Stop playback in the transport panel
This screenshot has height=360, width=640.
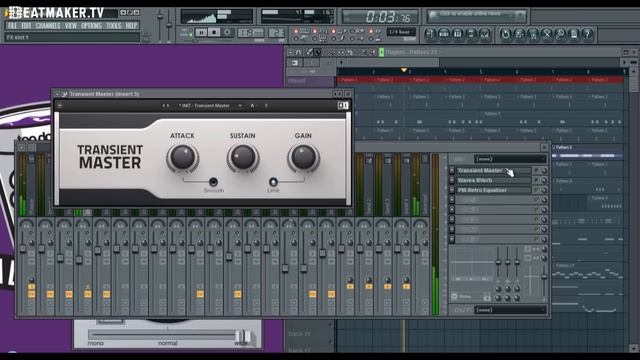coord(214,32)
